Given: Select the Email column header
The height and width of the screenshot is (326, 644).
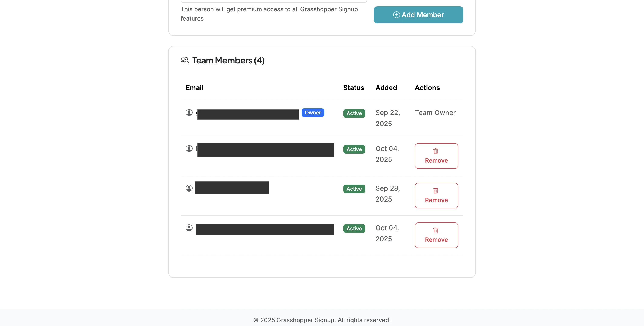Looking at the screenshot, I should 194,88.
